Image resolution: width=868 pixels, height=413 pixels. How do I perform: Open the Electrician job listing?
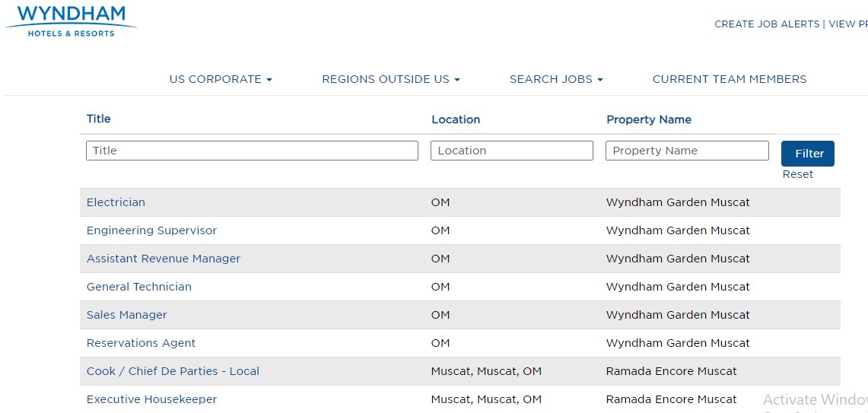[116, 202]
